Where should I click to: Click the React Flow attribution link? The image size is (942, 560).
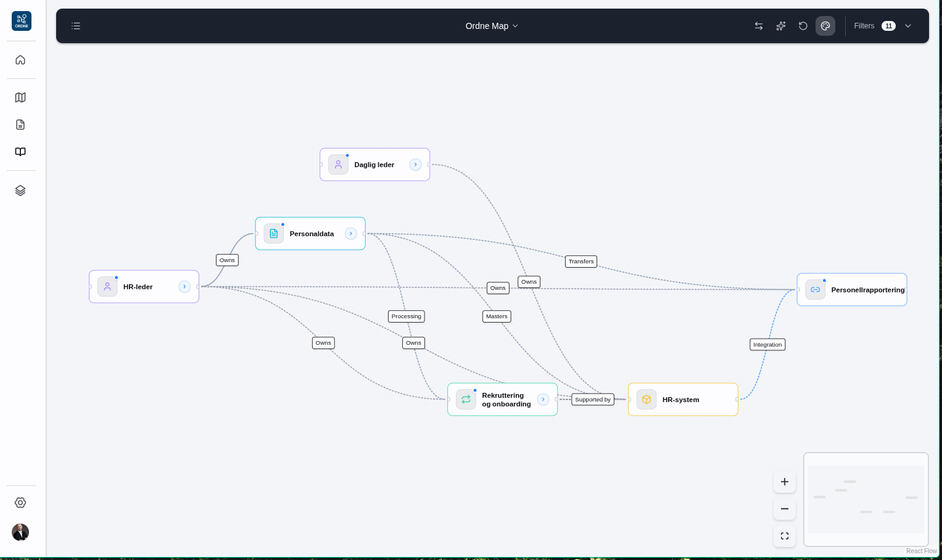[921, 551]
